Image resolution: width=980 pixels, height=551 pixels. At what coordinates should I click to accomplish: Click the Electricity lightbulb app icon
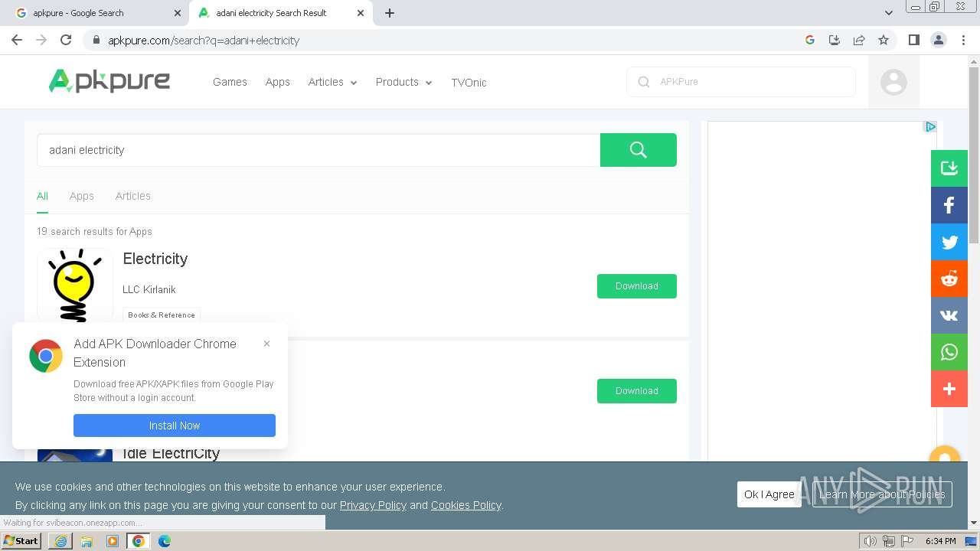click(75, 285)
